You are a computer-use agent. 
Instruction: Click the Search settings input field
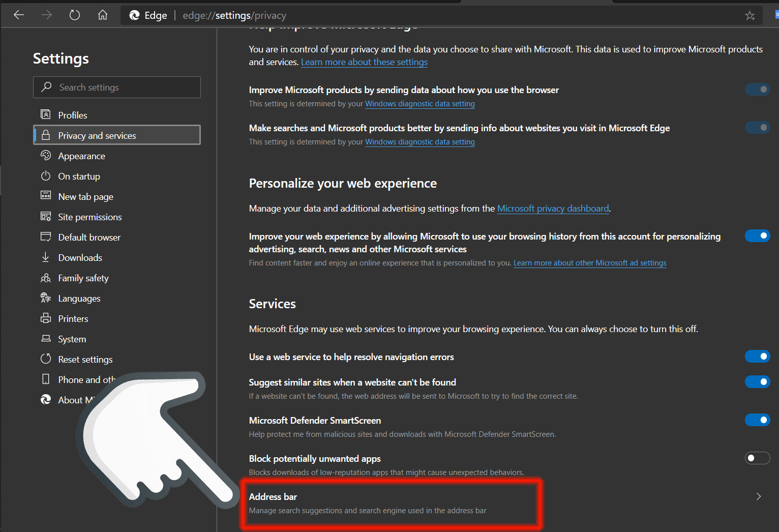pyautogui.click(x=117, y=87)
